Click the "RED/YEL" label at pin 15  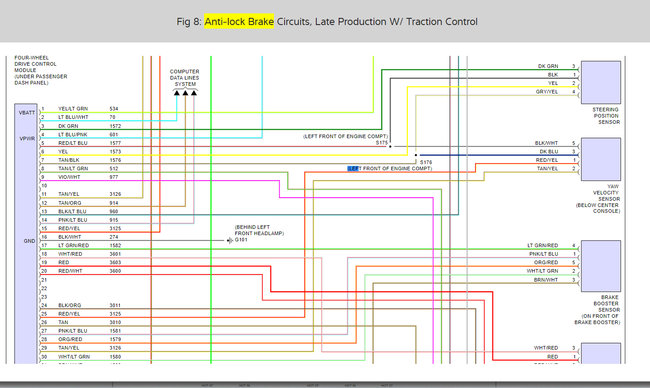[69, 228]
